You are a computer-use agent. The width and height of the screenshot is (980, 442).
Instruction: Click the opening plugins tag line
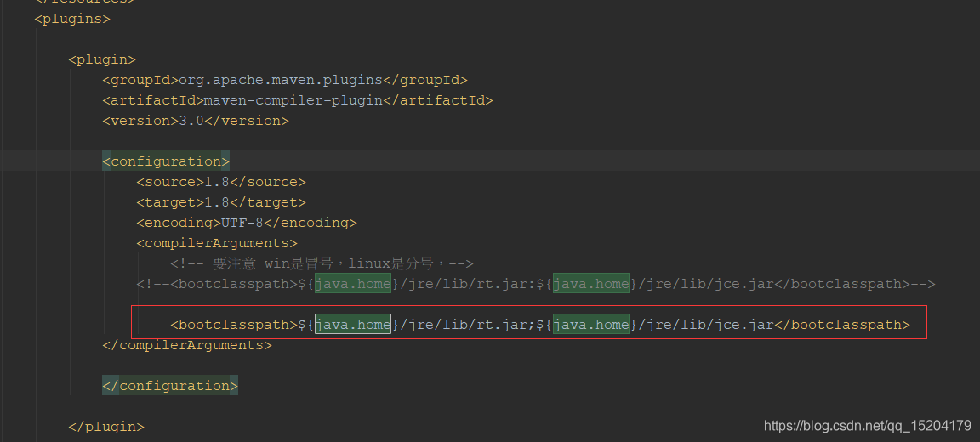click(71, 19)
